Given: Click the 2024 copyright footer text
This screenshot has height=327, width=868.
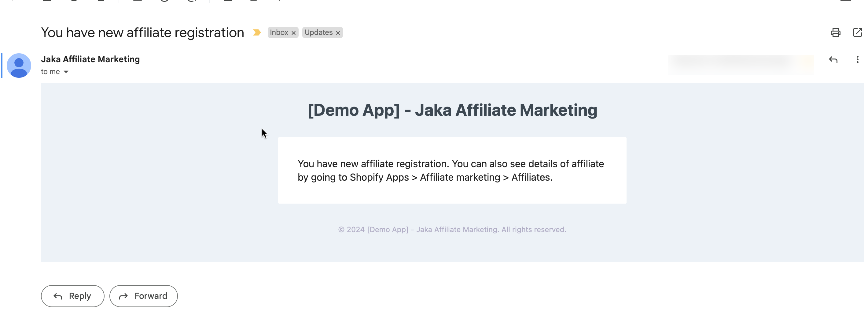Looking at the screenshot, I should coord(452,229).
